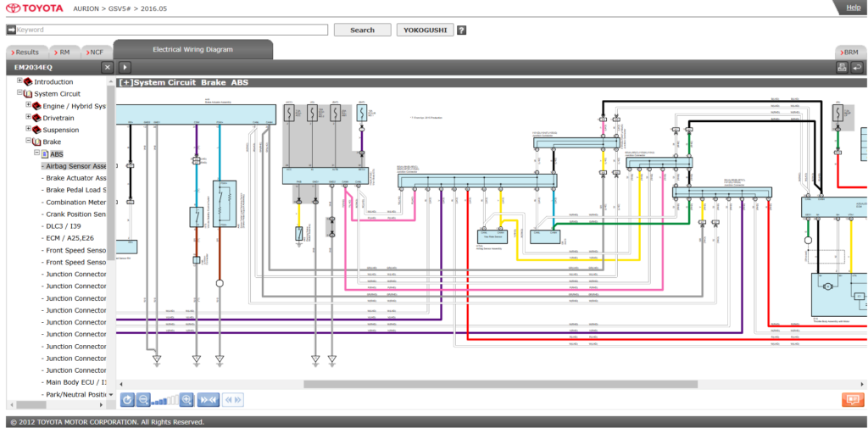Expand the [+] System Circuit Brake ABS header
The height and width of the screenshot is (428, 868).
click(125, 82)
